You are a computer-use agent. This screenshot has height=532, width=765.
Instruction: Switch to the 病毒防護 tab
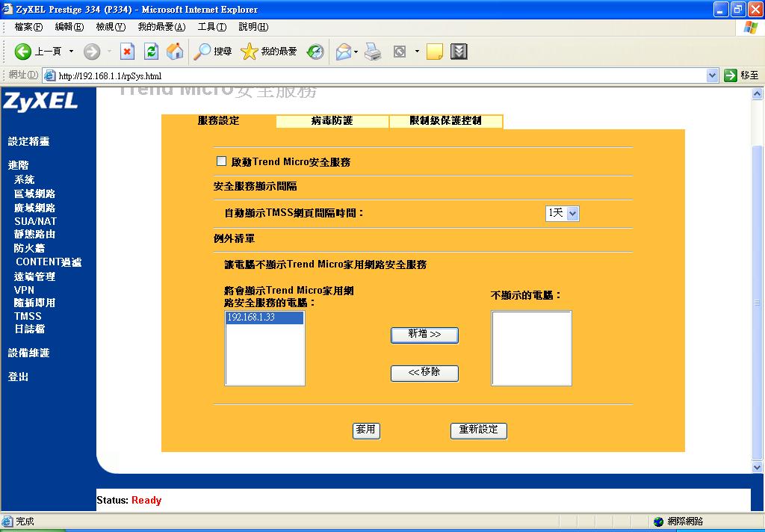tap(332, 121)
